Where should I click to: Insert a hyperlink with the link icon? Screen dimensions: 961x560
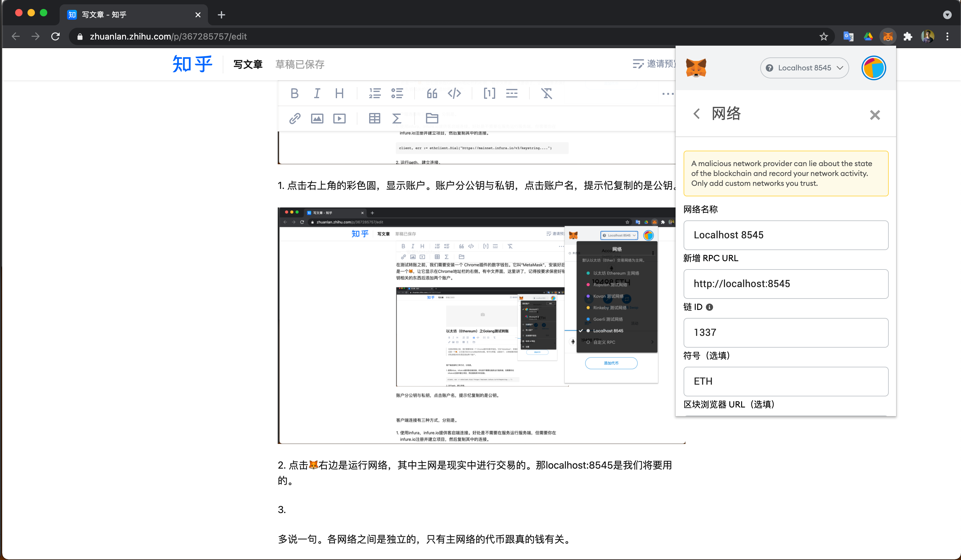(x=294, y=119)
